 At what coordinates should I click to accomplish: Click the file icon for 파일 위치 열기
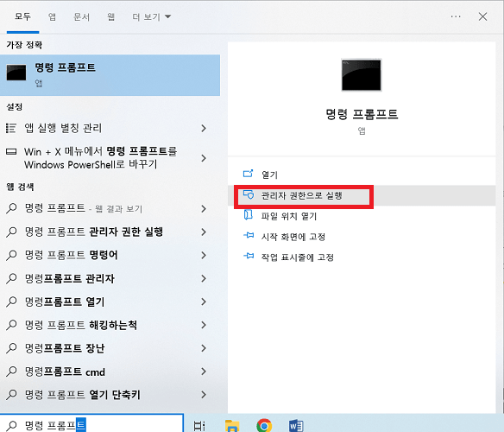click(x=249, y=215)
